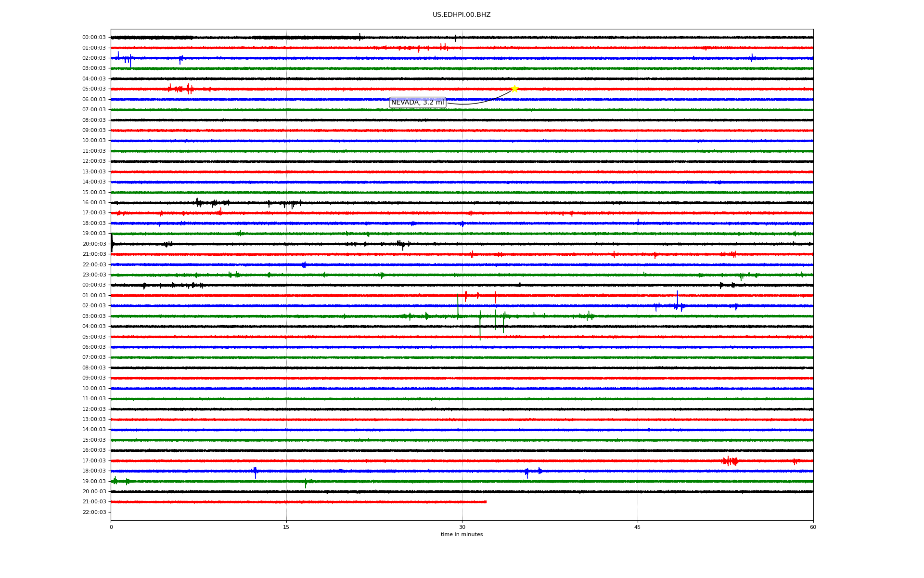
Task: Click the US.EDHPI.00.BHZ plot title
Action: pos(461,15)
